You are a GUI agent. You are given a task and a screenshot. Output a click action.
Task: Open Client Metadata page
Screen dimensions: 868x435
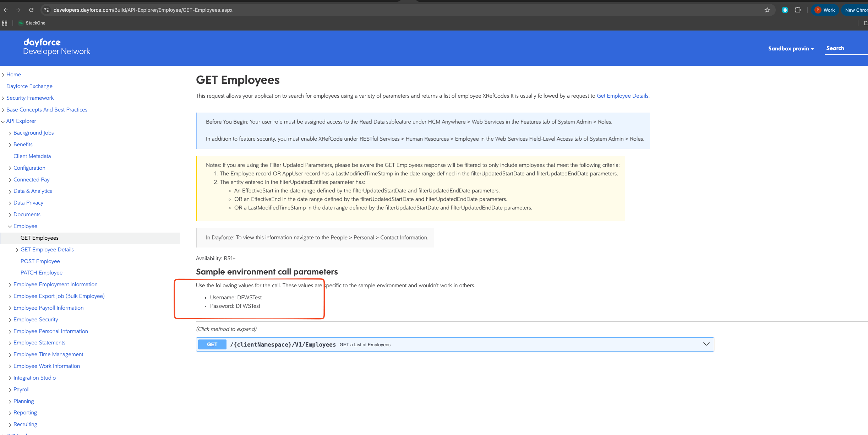32,156
